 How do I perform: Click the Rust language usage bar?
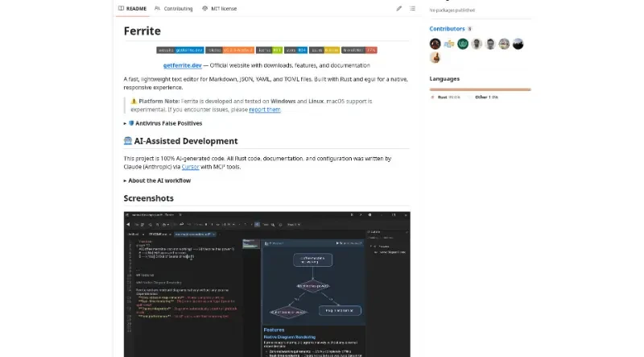point(478,89)
